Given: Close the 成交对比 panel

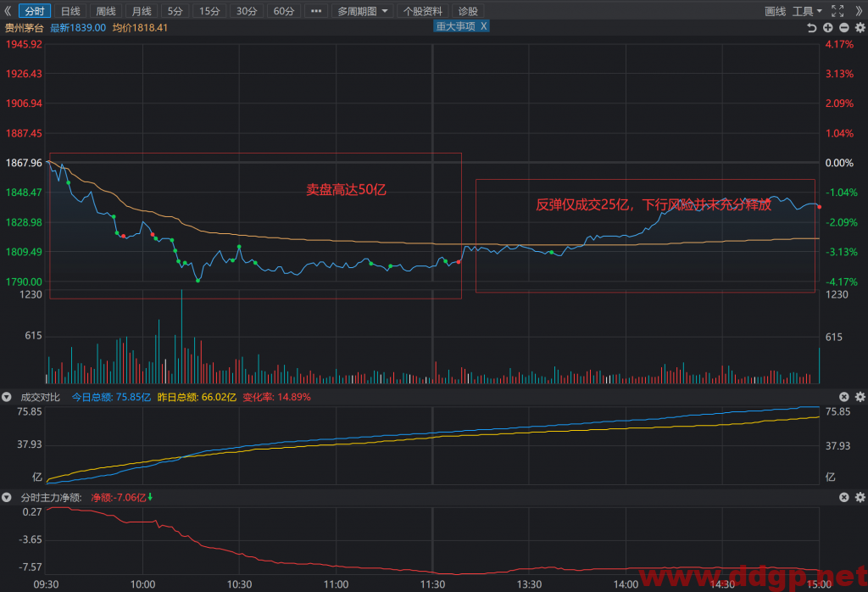Looking at the screenshot, I should click(x=843, y=397).
